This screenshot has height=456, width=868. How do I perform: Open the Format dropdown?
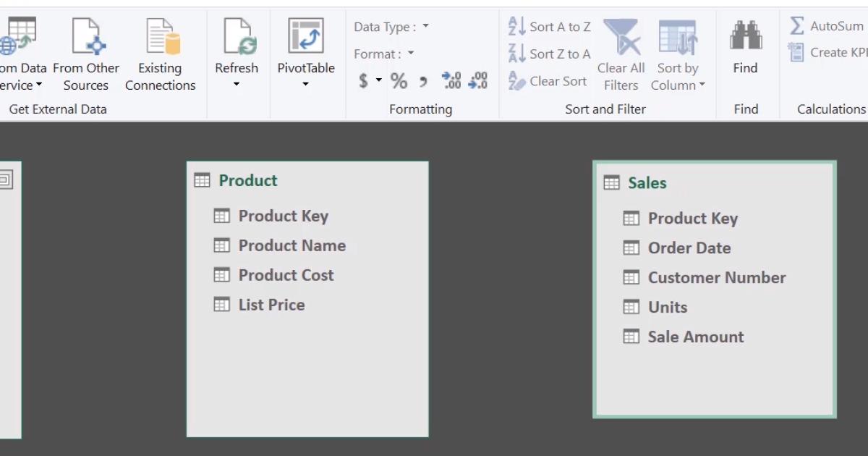[x=409, y=54]
